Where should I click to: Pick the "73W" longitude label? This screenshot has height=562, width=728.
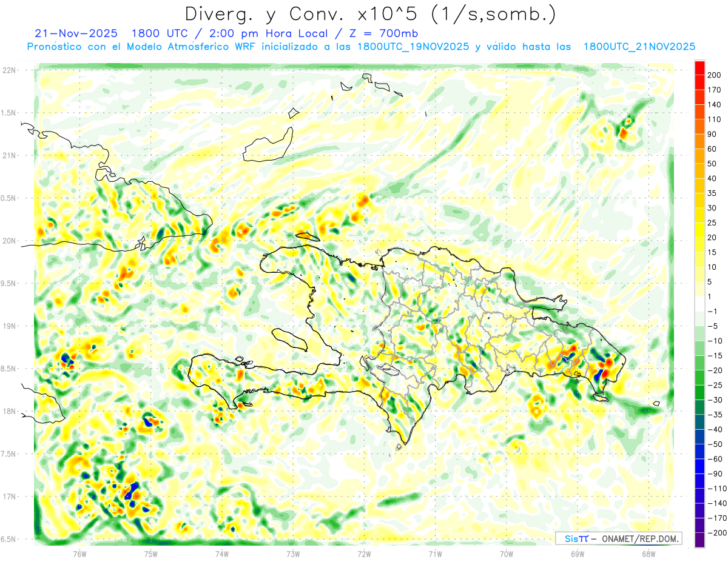(x=293, y=554)
